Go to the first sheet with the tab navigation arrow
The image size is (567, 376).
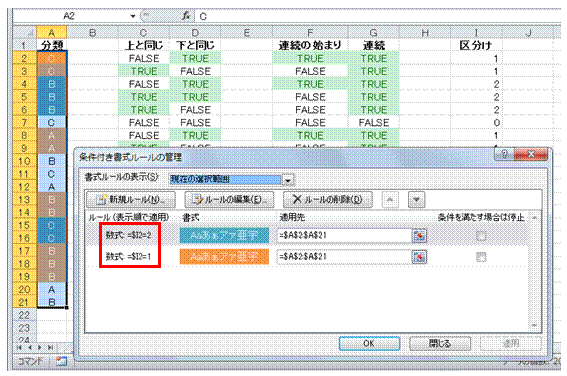pyautogui.click(x=20, y=347)
